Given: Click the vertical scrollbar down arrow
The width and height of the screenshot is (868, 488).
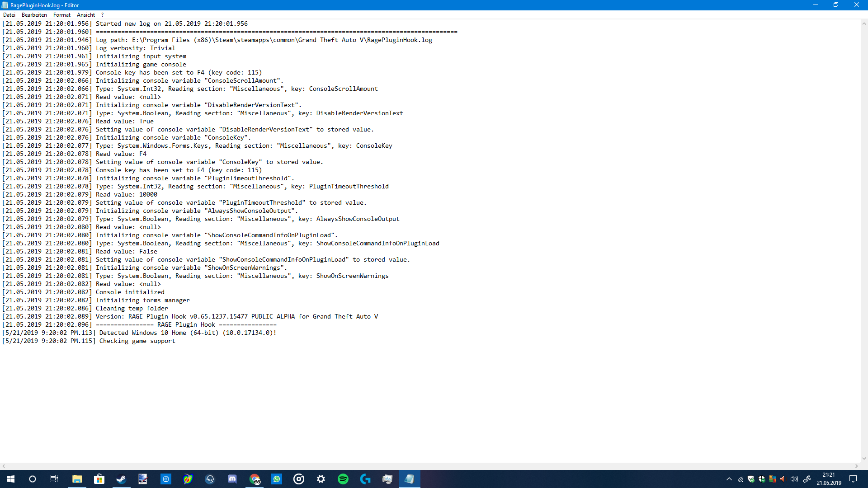Looking at the screenshot, I should click(864, 459).
